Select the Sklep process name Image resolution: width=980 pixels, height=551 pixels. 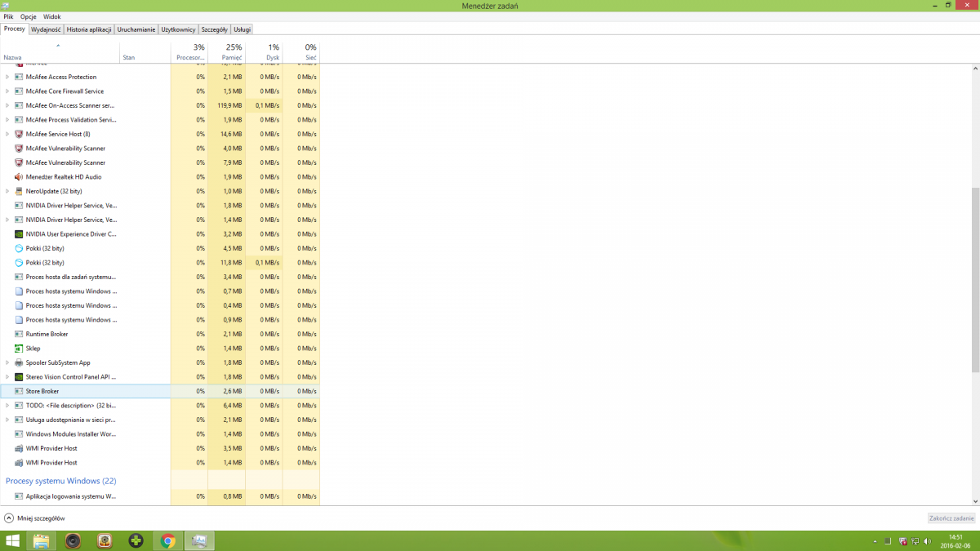click(x=33, y=349)
